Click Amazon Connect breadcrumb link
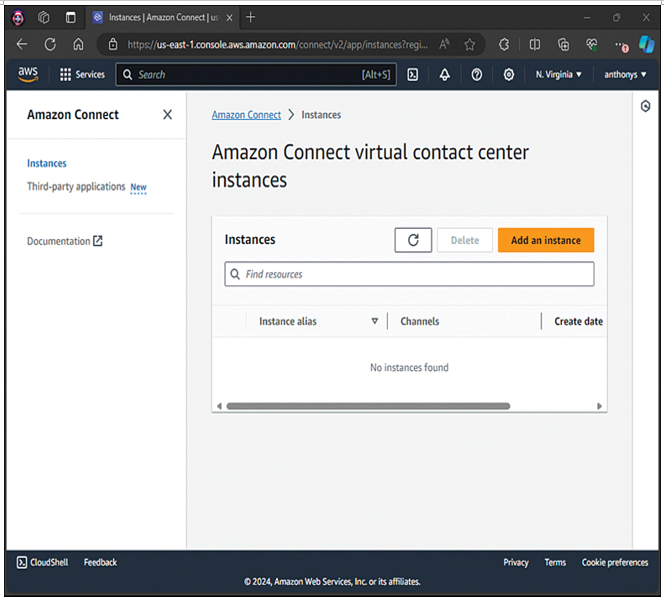Viewport: 664px width, 604px height. [x=246, y=115]
